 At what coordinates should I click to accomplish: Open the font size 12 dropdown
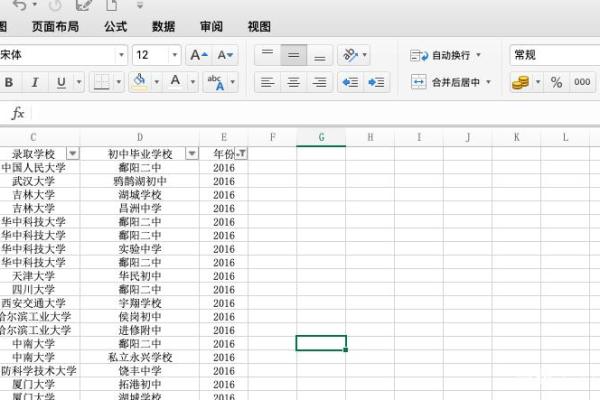[x=174, y=55]
